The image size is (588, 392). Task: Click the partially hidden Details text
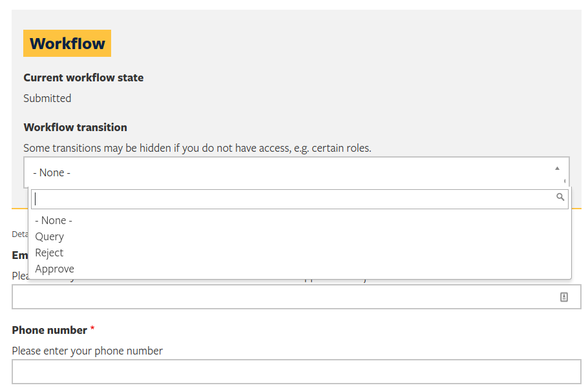coord(19,234)
